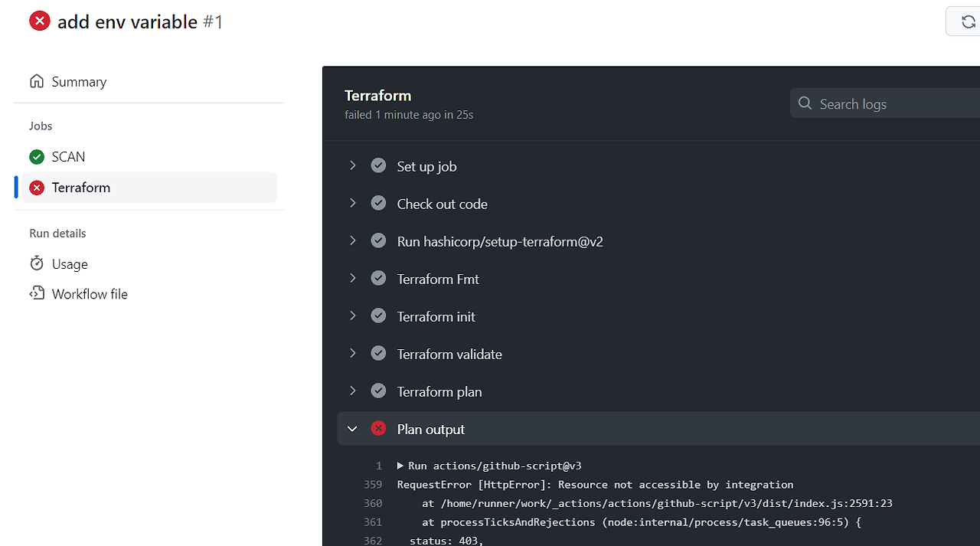Collapse the Plan output step

[352, 429]
